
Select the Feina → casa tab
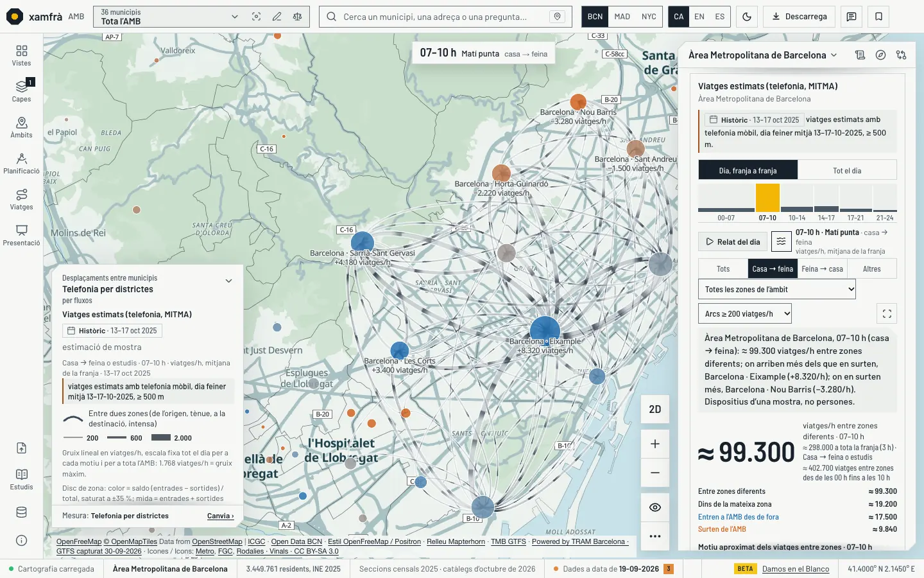822,269
